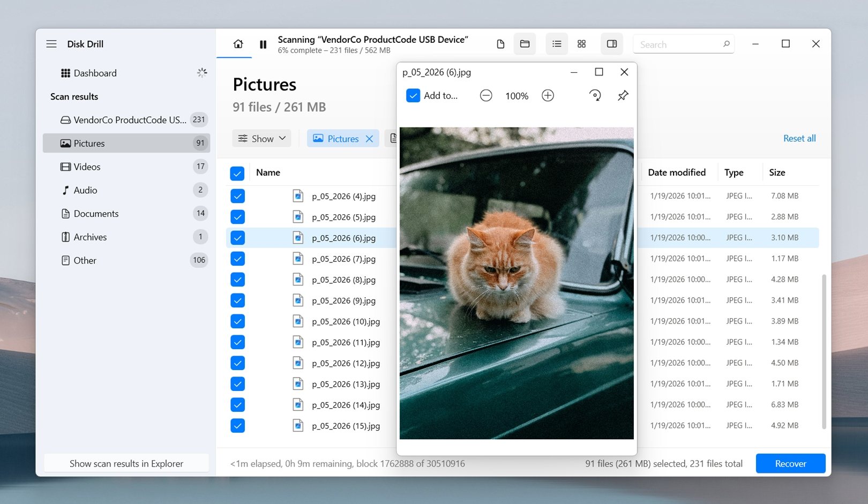868x504 pixels.
Task: Uncheck the p_05_2026 (9).jpg checkbox
Action: (237, 300)
